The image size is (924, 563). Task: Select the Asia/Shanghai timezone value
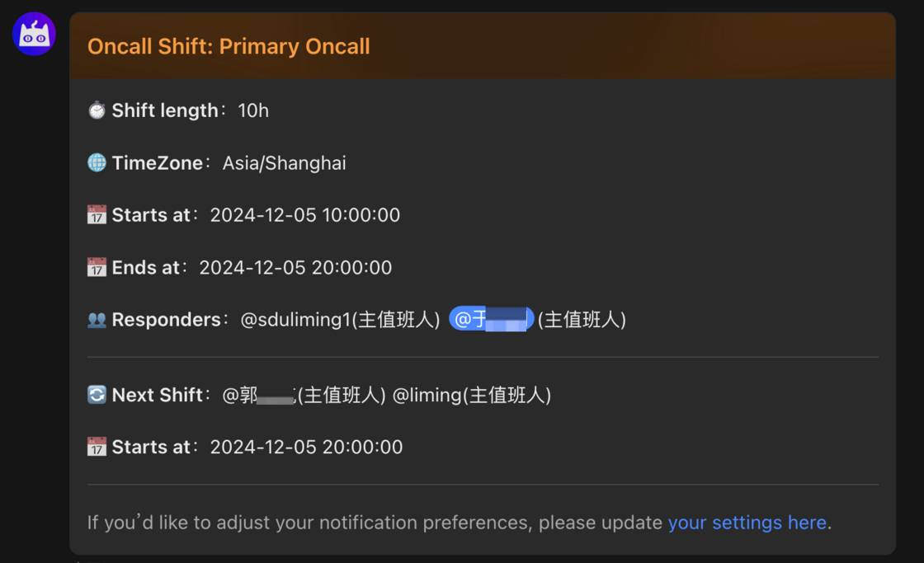284,162
